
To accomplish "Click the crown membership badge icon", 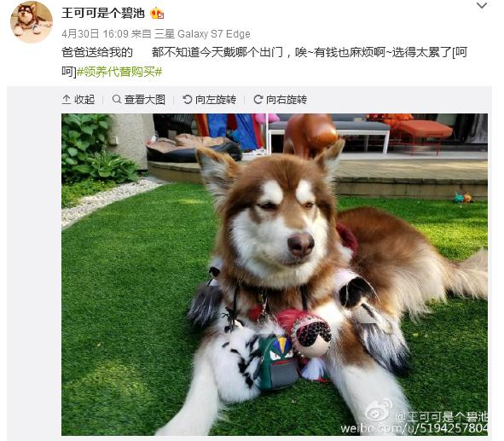I will pos(157,13).
